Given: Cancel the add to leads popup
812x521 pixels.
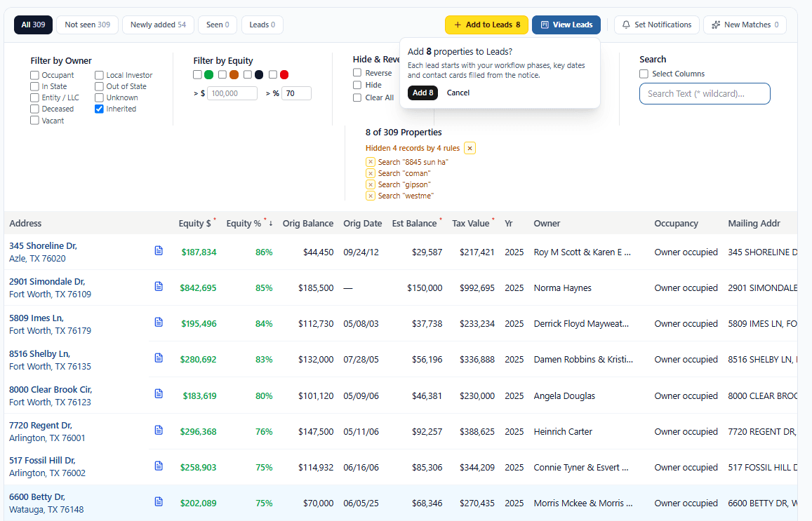Looking at the screenshot, I should click(x=458, y=93).
